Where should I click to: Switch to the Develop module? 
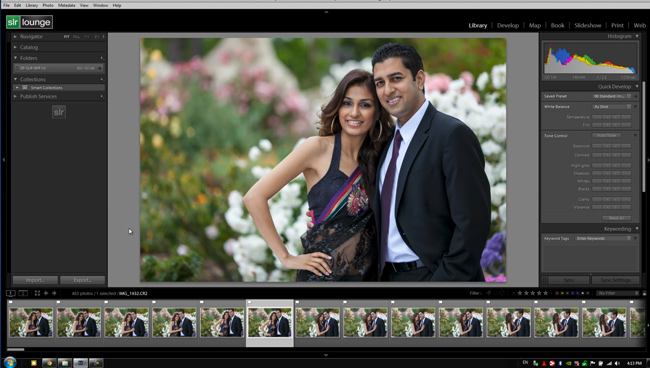pos(508,25)
